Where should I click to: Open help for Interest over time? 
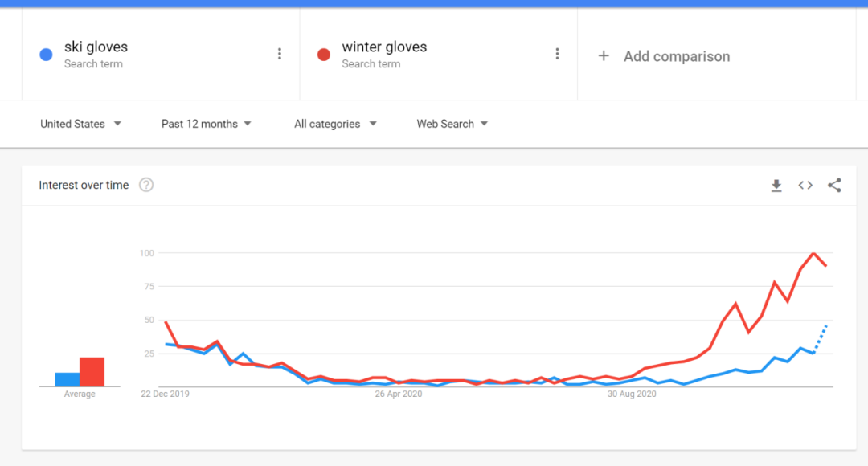146,186
